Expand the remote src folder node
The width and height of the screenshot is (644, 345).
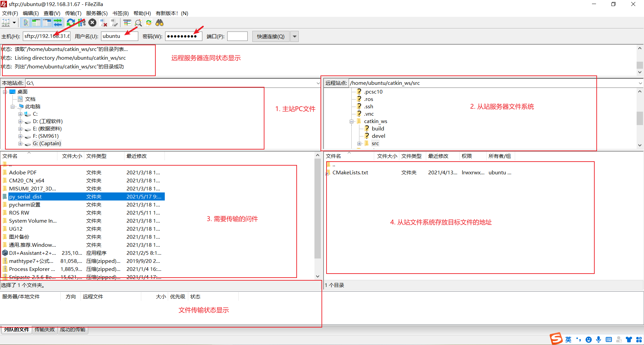pyautogui.click(x=359, y=143)
